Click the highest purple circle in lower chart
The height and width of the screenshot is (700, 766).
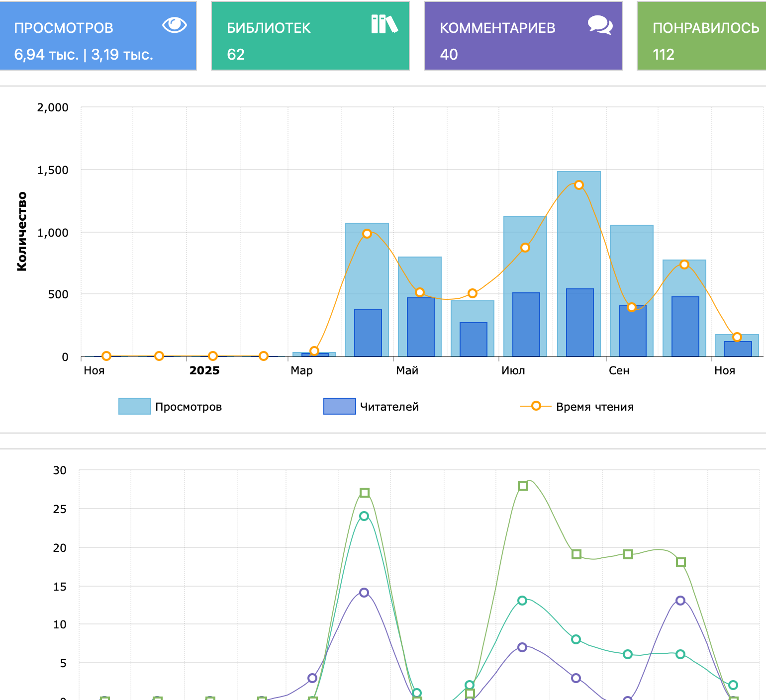[x=364, y=593]
